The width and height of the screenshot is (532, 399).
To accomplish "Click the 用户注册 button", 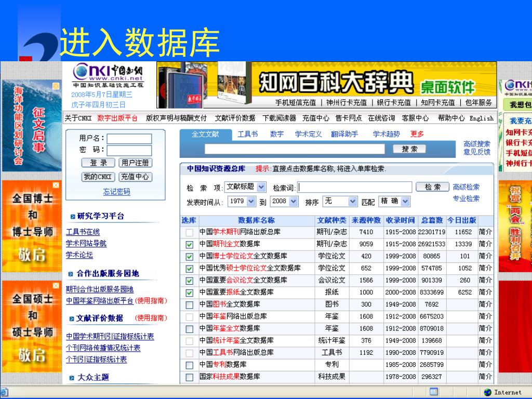I will pyautogui.click(x=136, y=163).
